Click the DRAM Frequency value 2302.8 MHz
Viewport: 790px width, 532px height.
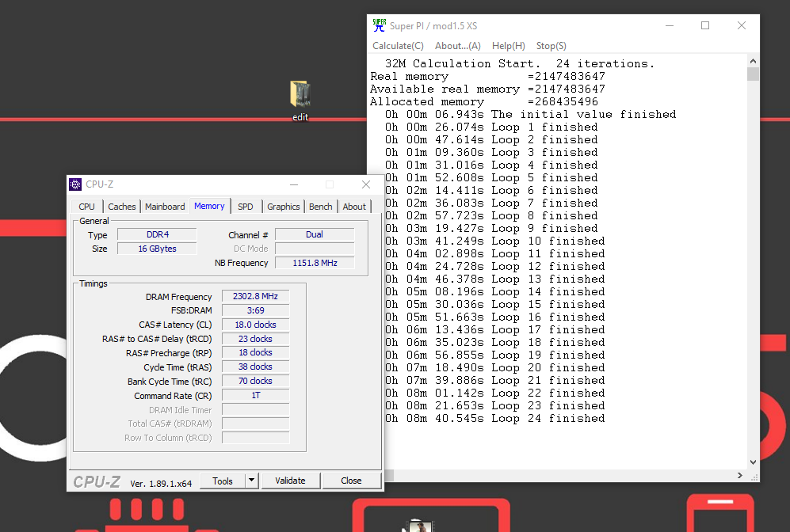(x=255, y=296)
